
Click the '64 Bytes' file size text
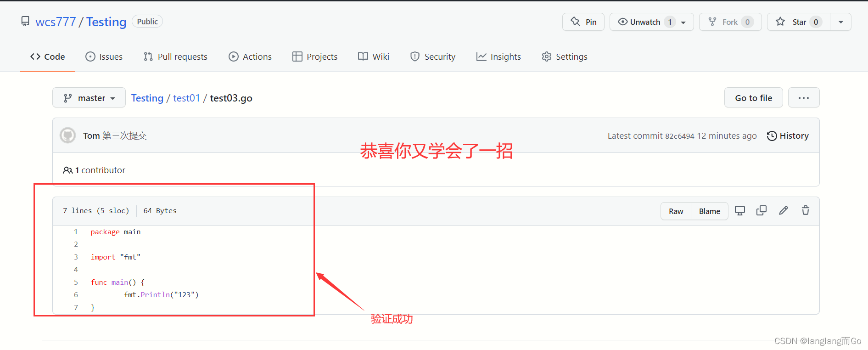pos(160,211)
